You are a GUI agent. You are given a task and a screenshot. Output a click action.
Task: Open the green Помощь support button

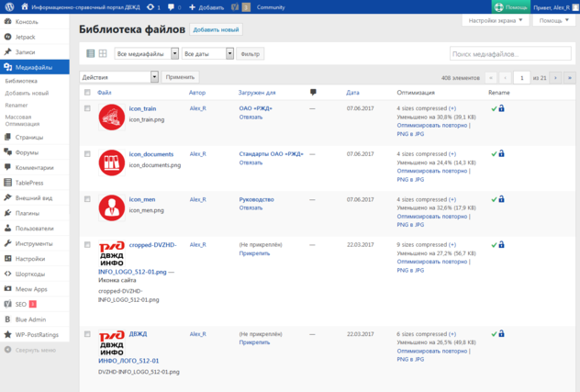pos(510,6)
